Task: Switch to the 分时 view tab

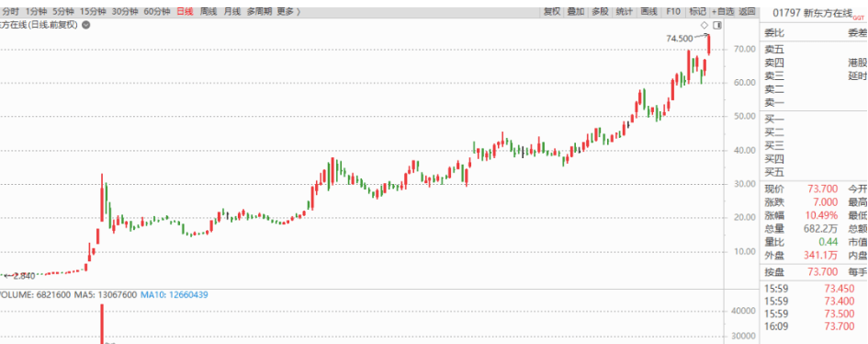Action: point(9,11)
